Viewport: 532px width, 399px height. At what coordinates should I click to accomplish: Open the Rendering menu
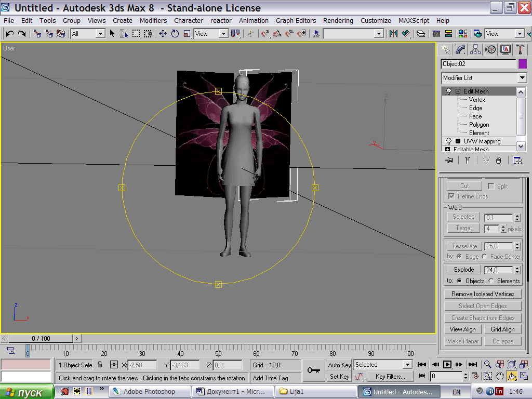click(338, 21)
